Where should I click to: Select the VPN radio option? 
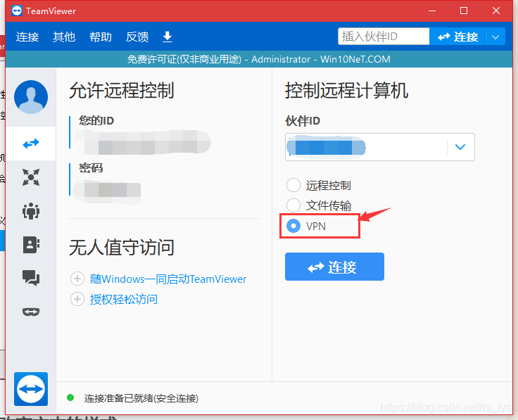tap(293, 226)
